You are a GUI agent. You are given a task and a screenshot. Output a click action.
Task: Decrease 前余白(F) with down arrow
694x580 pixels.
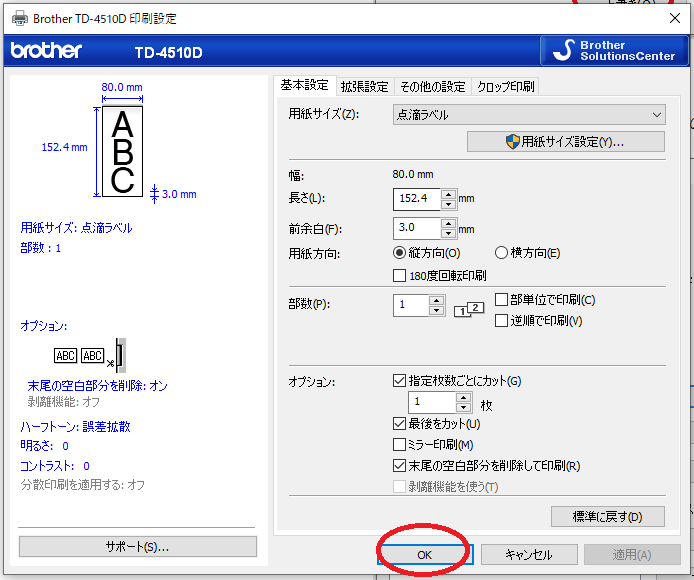pos(448,234)
